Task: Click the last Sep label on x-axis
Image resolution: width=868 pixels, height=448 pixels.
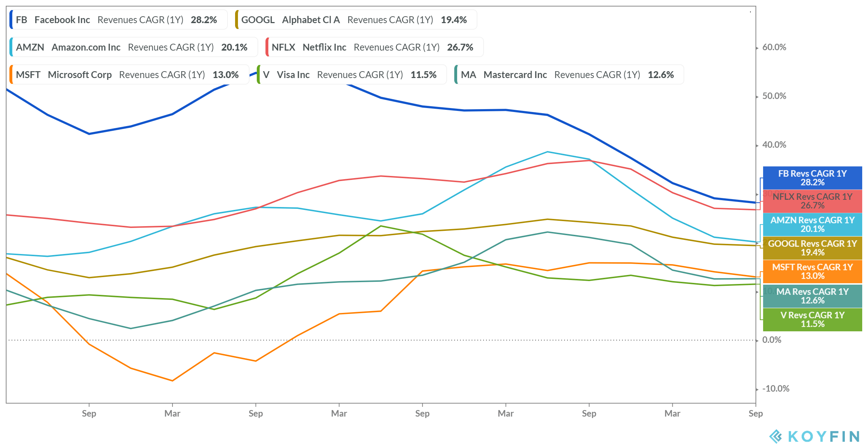Action: 756,414
